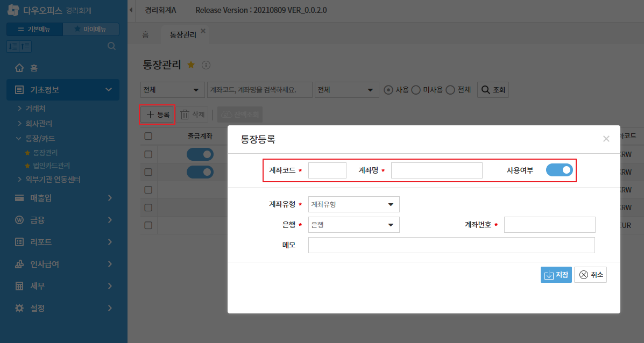
Task: Click the favorite star next to 통장관리 title
Action: [190, 65]
